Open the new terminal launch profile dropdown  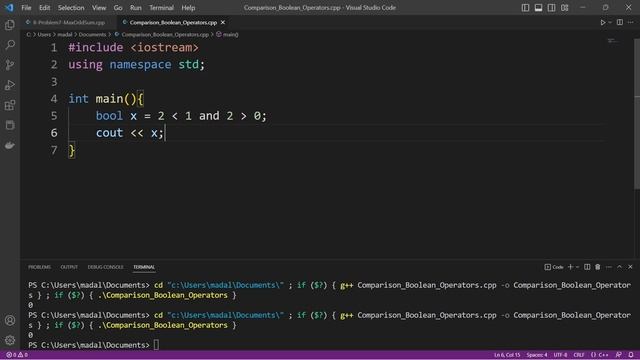(577, 267)
